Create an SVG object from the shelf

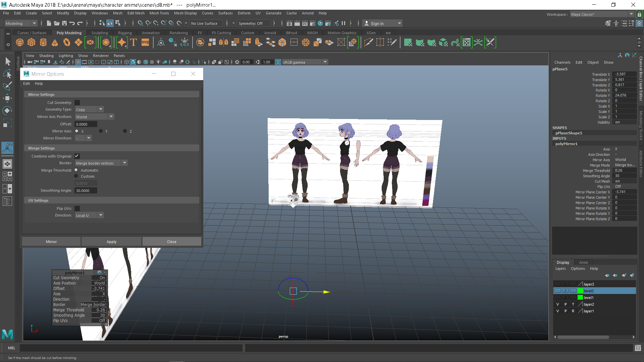click(145, 42)
